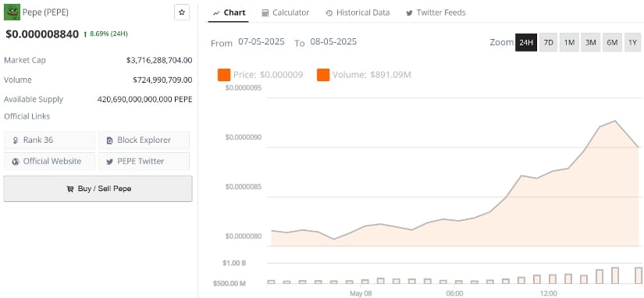
Task: Click the PEPE Twitter bird icon
Action: coord(109,161)
